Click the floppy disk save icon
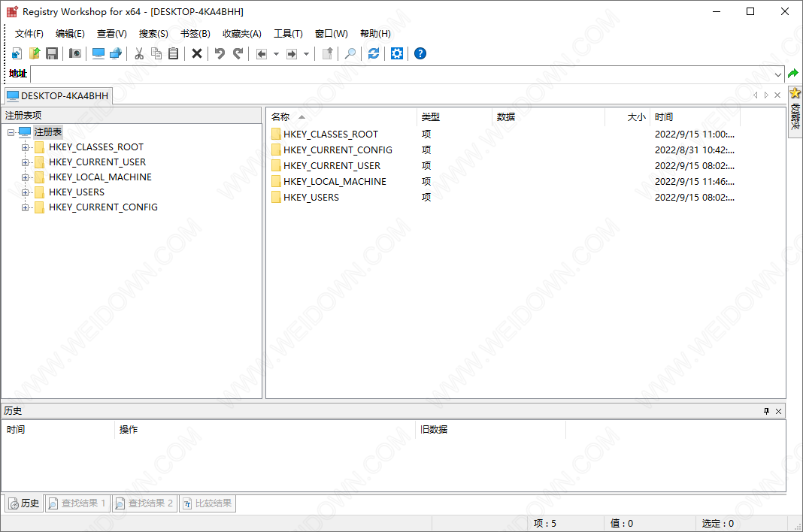This screenshot has width=803, height=532. pos(52,53)
